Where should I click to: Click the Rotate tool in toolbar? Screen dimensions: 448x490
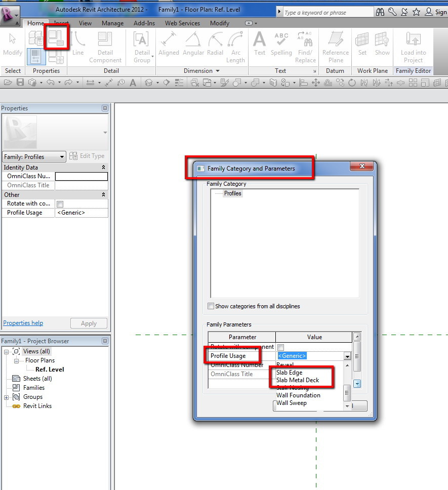pos(352,83)
